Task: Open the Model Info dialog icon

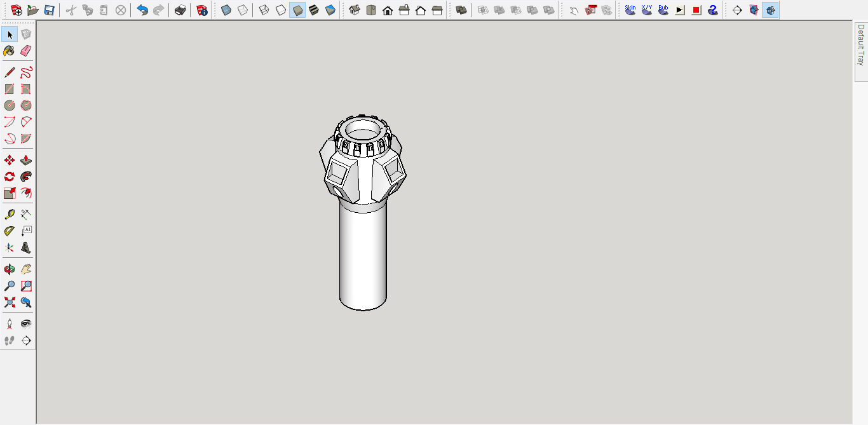Action: pos(202,10)
